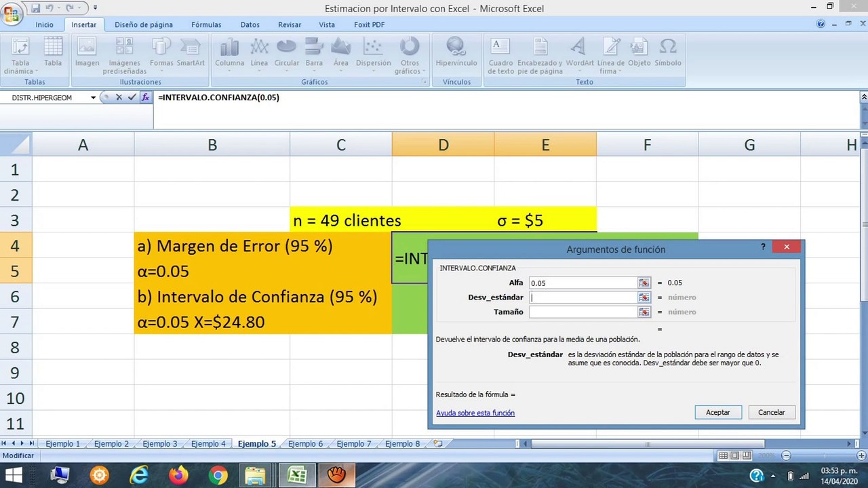Confirm formula with checkmark icon

132,98
